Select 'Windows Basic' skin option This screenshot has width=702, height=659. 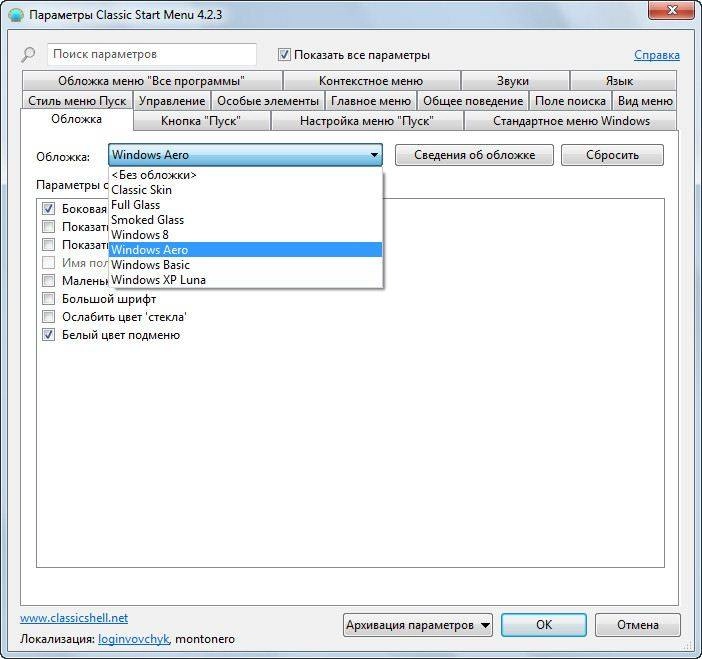pyautogui.click(x=246, y=265)
